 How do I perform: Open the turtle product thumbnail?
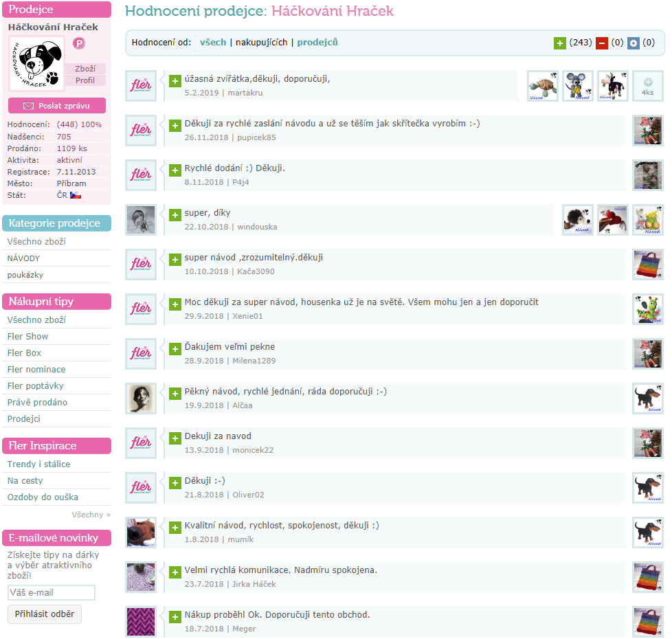tap(543, 86)
